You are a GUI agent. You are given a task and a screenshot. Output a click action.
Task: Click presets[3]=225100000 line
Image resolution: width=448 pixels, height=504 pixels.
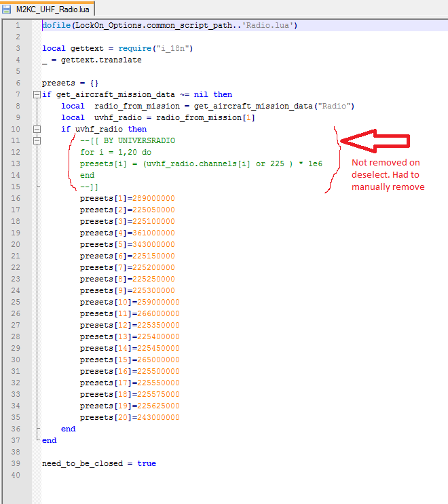[x=128, y=221]
